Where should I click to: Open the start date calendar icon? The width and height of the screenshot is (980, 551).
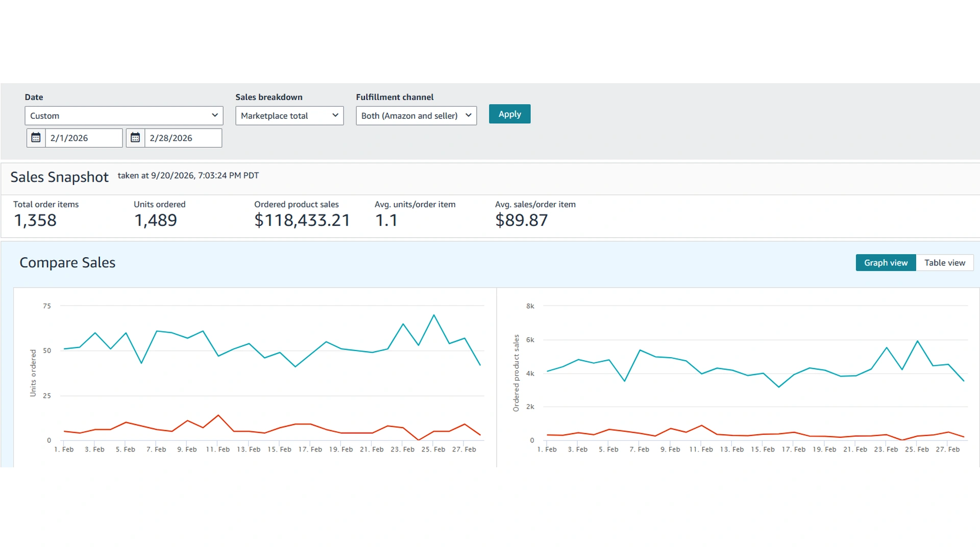36,138
